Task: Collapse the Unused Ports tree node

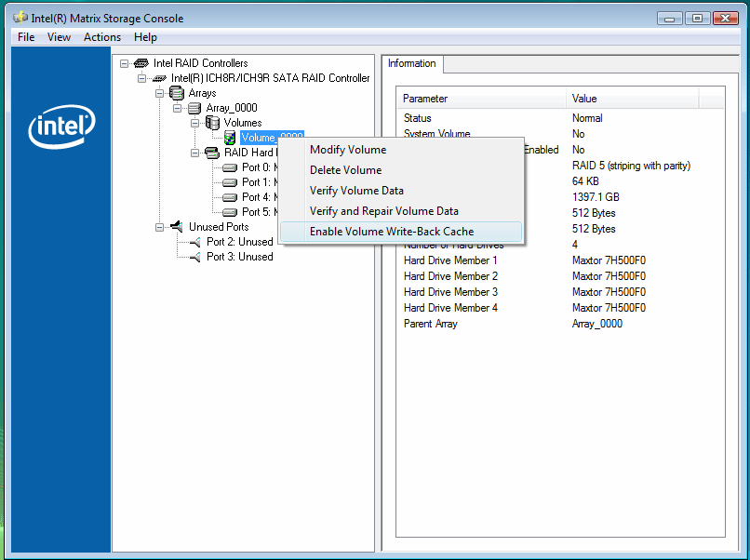Action: tap(160, 227)
